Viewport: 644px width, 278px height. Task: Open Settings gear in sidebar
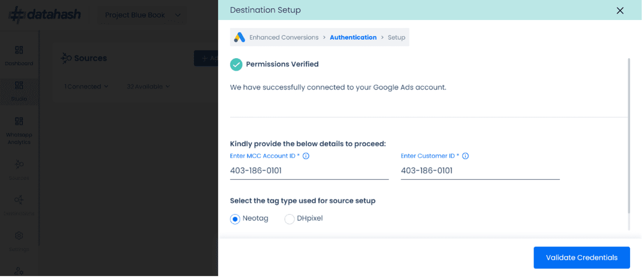[19, 236]
